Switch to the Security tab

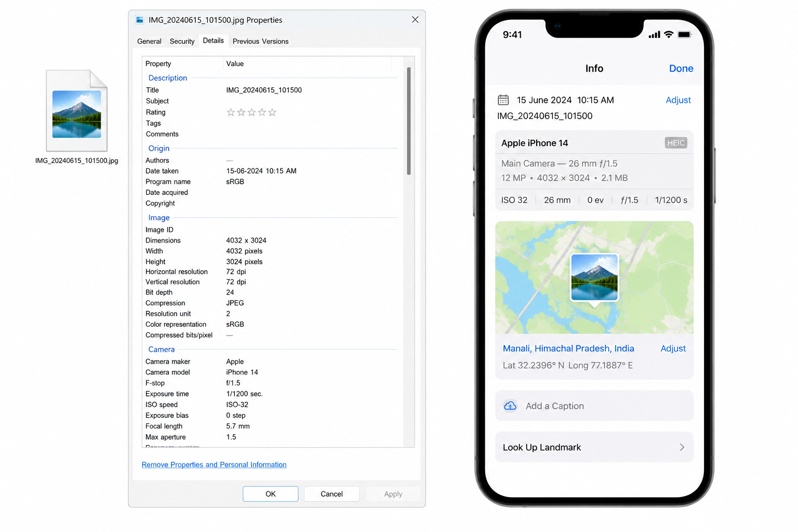pyautogui.click(x=182, y=41)
